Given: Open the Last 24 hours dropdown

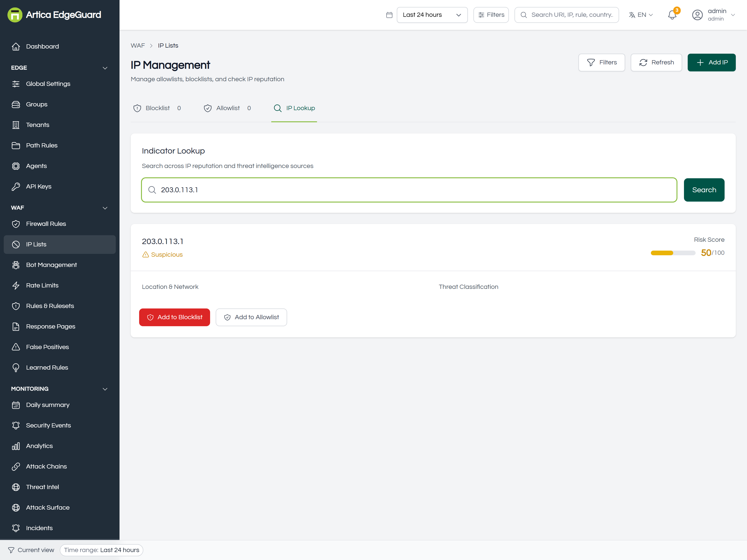Looking at the screenshot, I should pyautogui.click(x=432, y=15).
